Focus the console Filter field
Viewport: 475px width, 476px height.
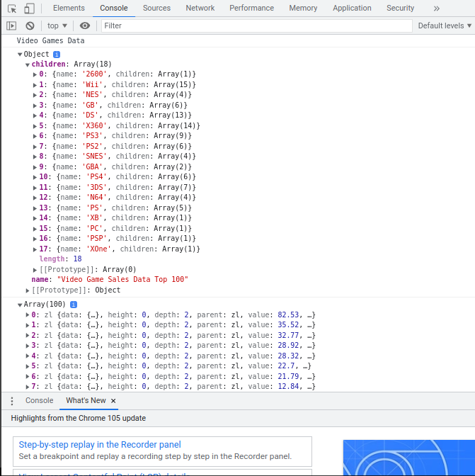tap(256, 25)
